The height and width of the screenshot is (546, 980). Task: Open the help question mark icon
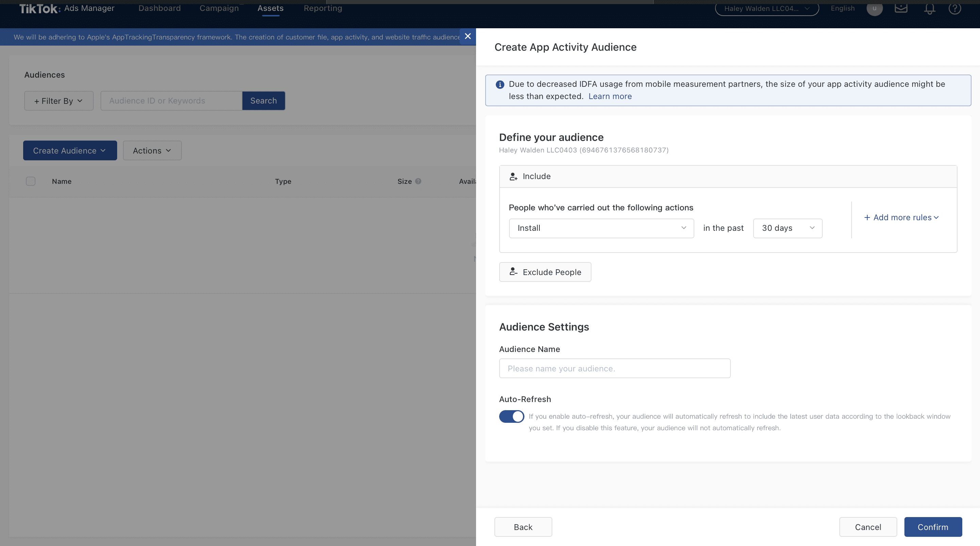[954, 9]
